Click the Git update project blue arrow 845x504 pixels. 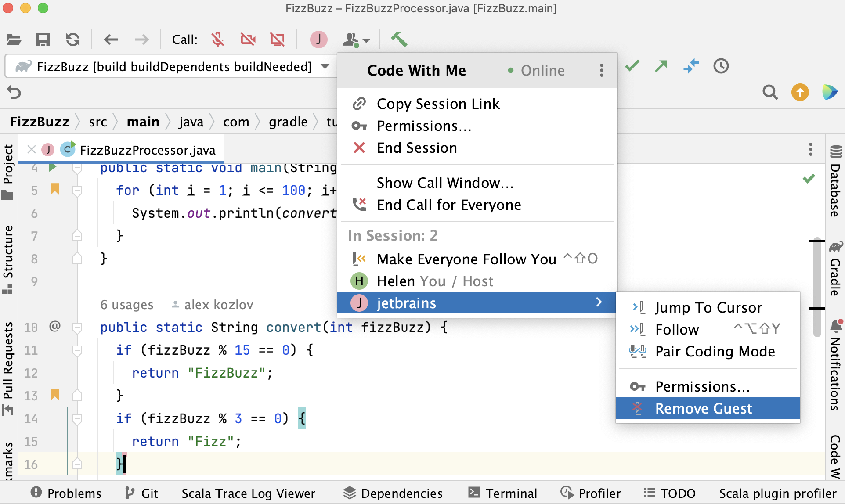pos(691,66)
